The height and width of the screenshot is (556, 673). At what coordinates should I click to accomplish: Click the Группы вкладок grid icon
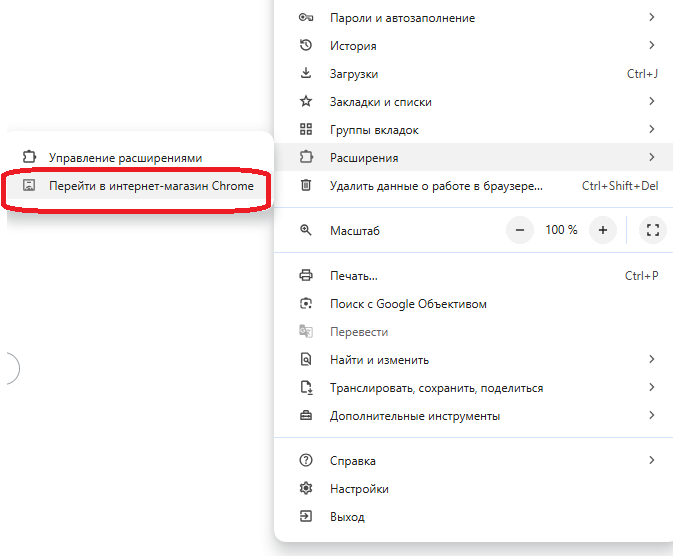point(307,130)
